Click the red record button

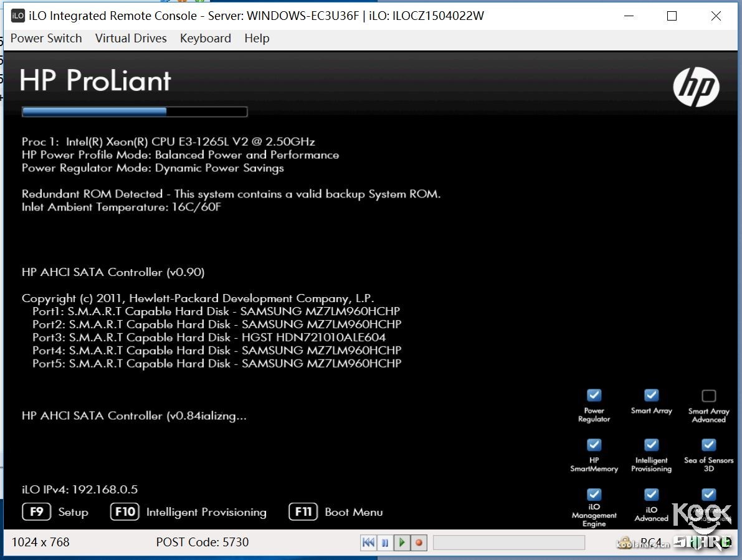[419, 542]
